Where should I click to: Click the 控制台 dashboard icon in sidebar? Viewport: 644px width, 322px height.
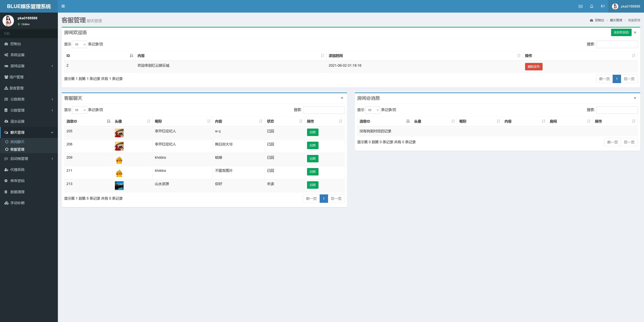tap(6, 44)
